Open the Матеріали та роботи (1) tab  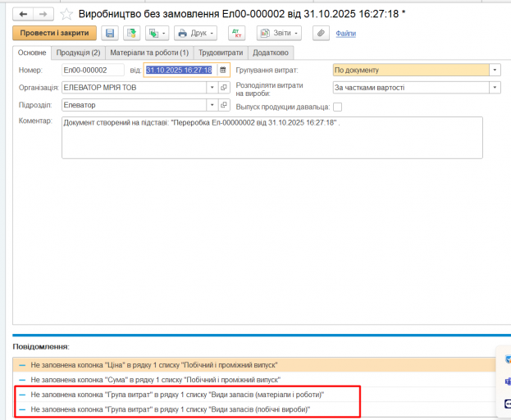[x=149, y=52]
